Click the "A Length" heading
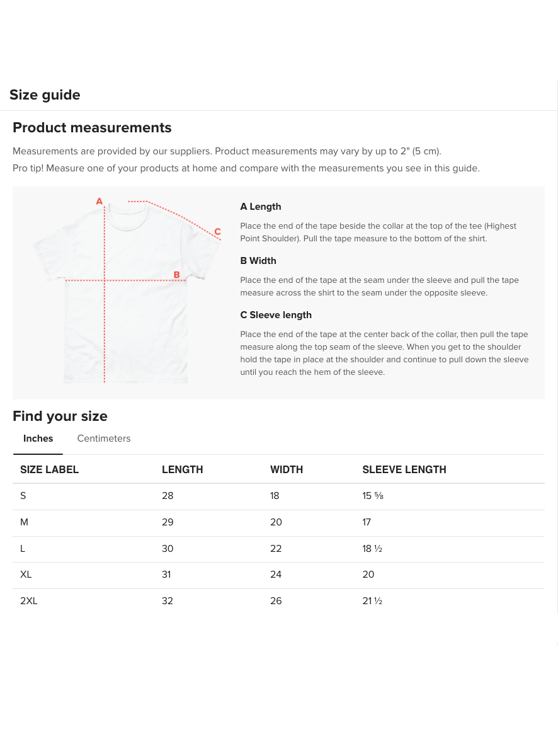Screen dimensions: 558x756 tap(261, 207)
